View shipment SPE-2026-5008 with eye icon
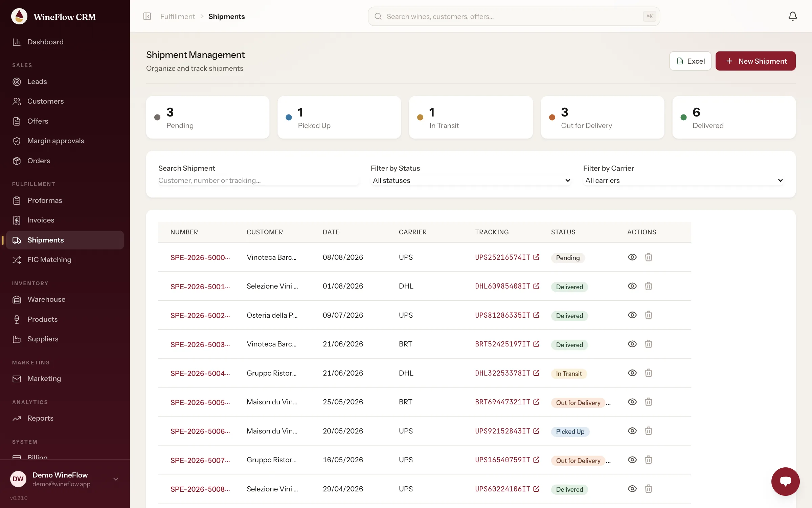The width and height of the screenshot is (812, 508). pos(632,489)
